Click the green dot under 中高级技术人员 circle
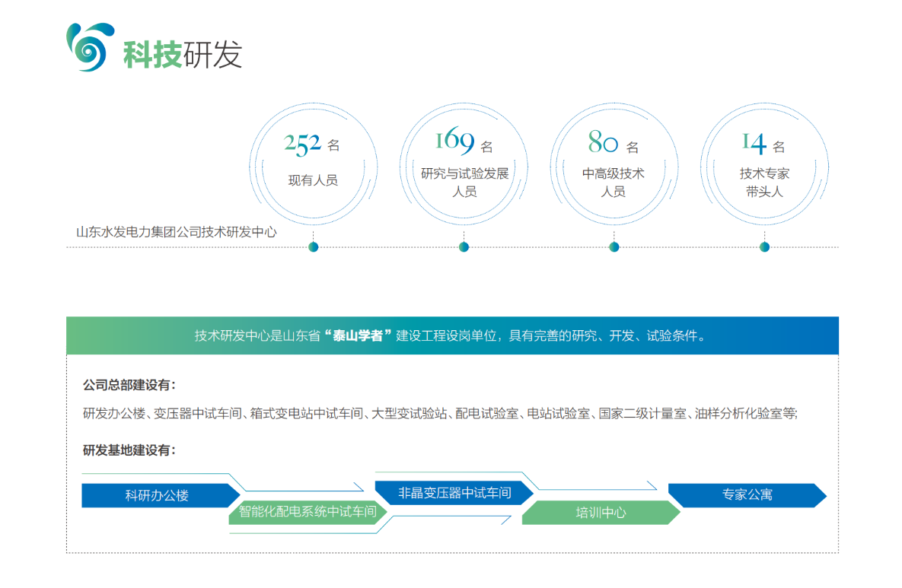 click(x=614, y=246)
